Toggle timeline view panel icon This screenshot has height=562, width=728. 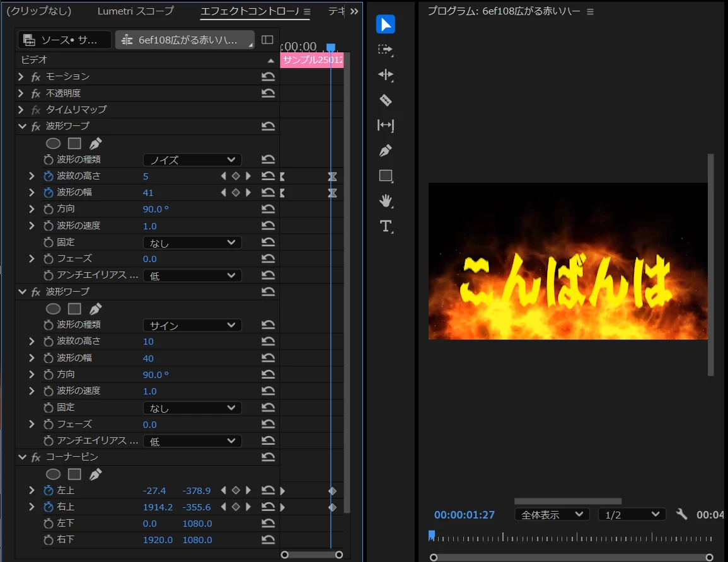tap(267, 40)
